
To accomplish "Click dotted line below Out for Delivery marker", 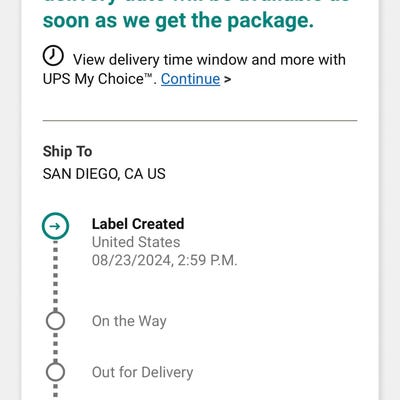I will (55, 391).
